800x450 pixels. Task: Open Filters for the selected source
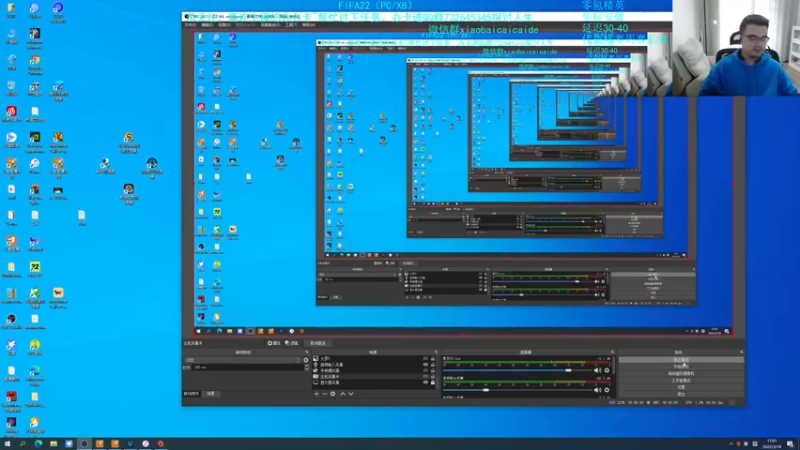291,343
